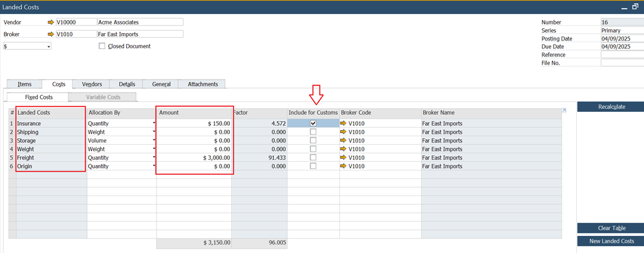Expand Allocation By dropdown for Insurance

(x=154, y=123)
